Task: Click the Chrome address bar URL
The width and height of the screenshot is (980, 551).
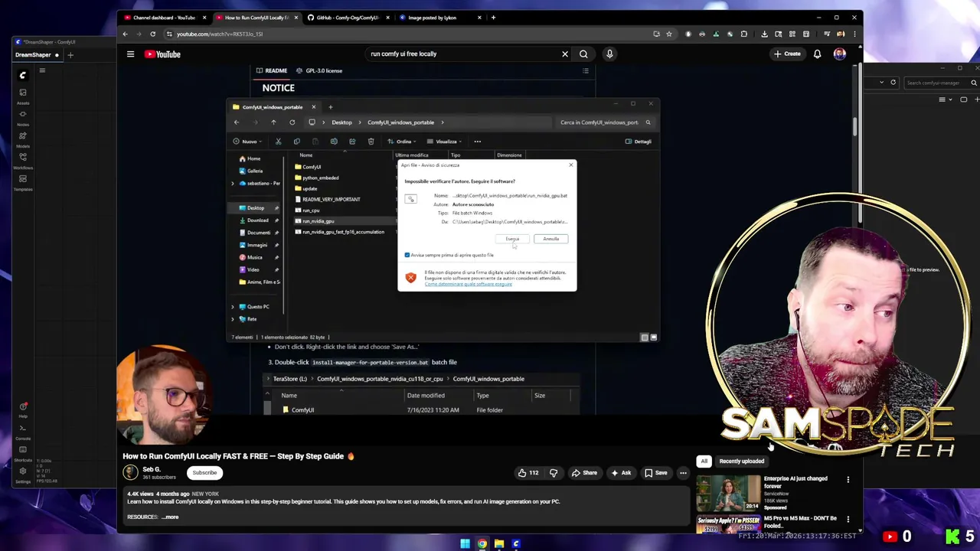Action: coord(220,34)
